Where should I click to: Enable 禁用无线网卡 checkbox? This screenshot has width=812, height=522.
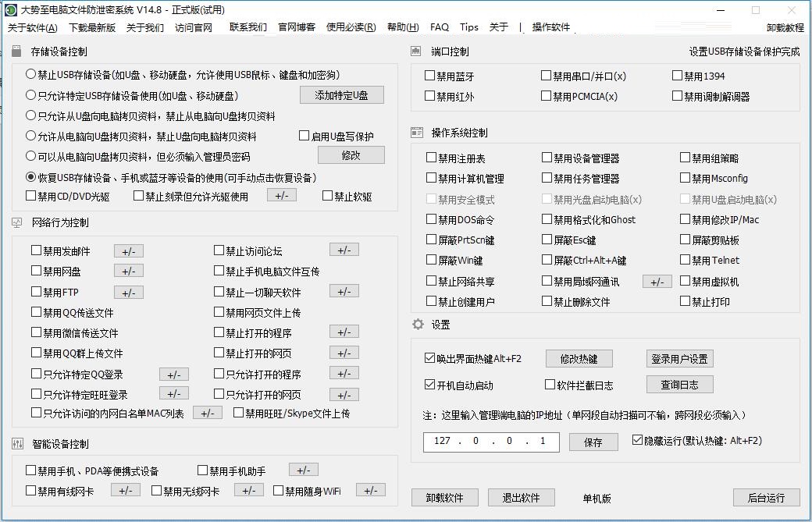pos(156,491)
